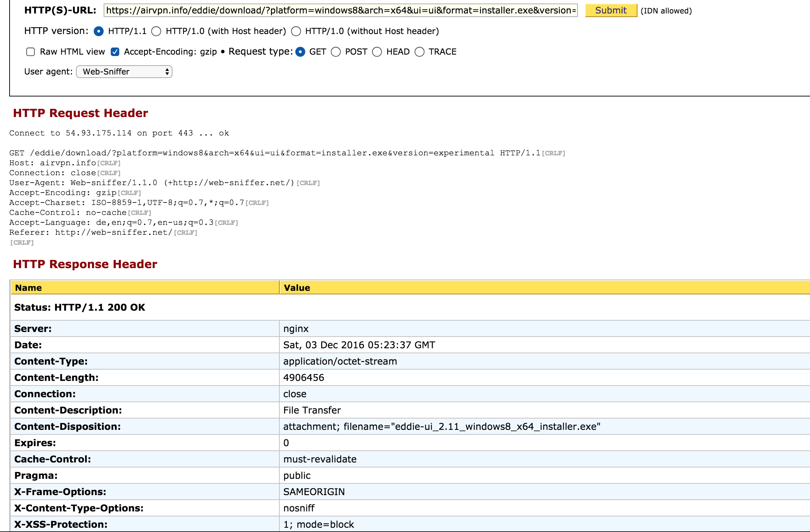Image resolution: width=810 pixels, height=532 pixels.
Task: Click the '(IDN allowed)' note
Action: (666, 11)
